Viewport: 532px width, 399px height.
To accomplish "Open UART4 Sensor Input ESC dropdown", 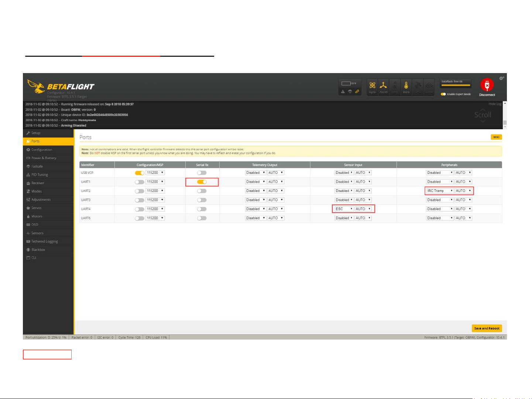I will (344, 209).
